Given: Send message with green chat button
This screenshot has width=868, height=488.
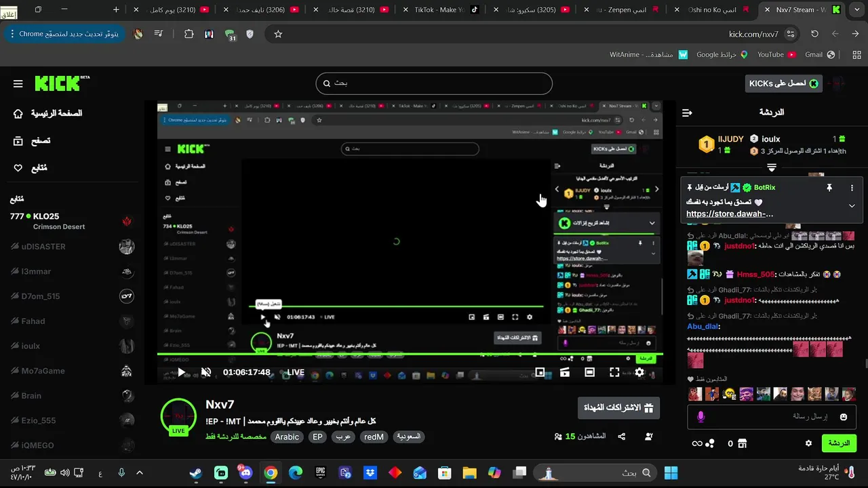Looking at the screenshot, I should tap(839, 443).
